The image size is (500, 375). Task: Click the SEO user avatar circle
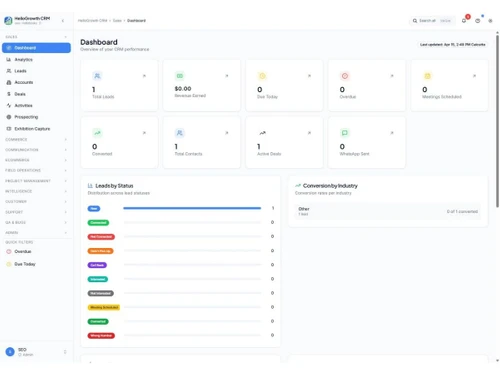[x=10, y=352]
